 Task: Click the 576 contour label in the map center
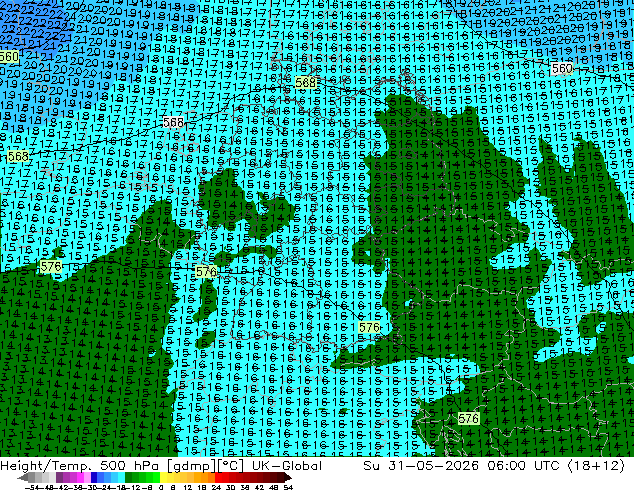point(206,271)
